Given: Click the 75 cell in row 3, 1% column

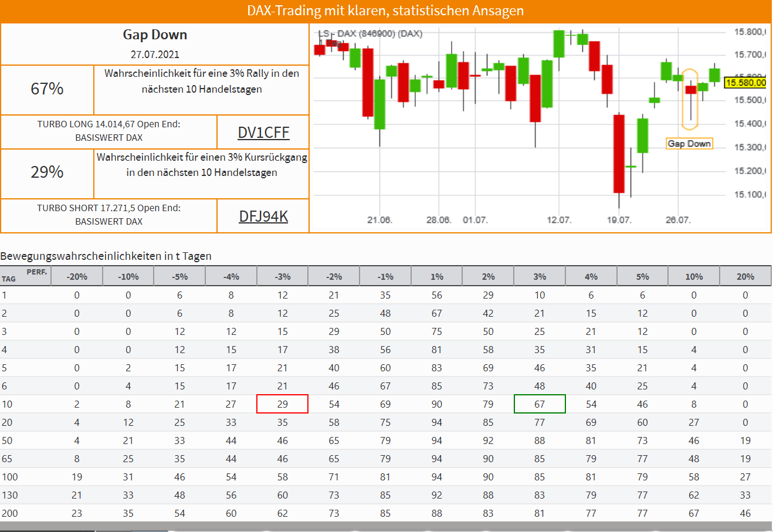Looking at the screenshot, I should coord(437,331).
